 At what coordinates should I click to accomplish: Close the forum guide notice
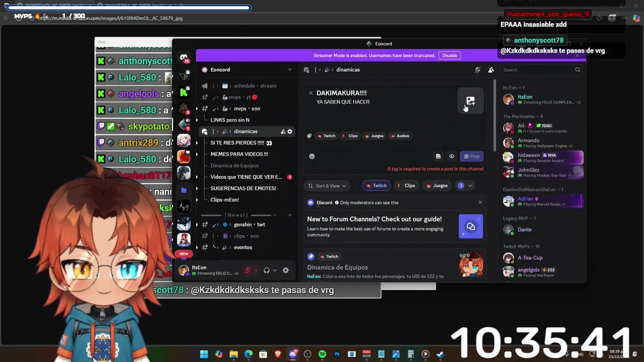click(480, 202)
